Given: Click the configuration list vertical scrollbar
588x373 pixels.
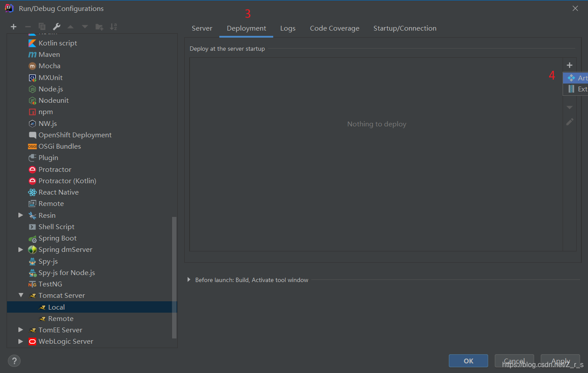Looking at the screenshot, I should [174, 277].
